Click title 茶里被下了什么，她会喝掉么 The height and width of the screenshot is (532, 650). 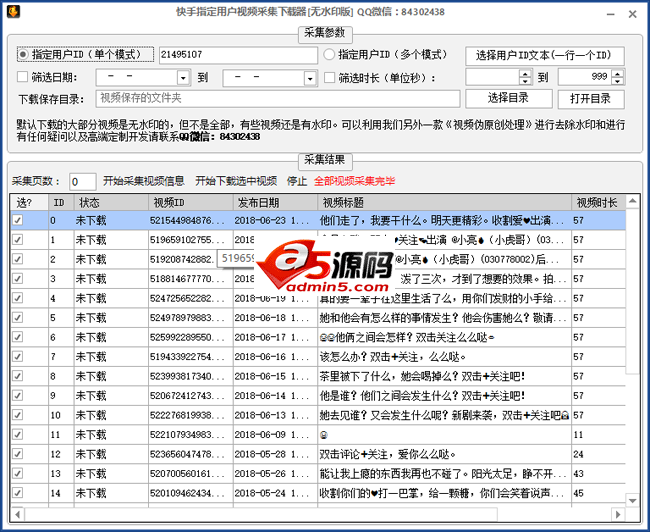(422, 377)
